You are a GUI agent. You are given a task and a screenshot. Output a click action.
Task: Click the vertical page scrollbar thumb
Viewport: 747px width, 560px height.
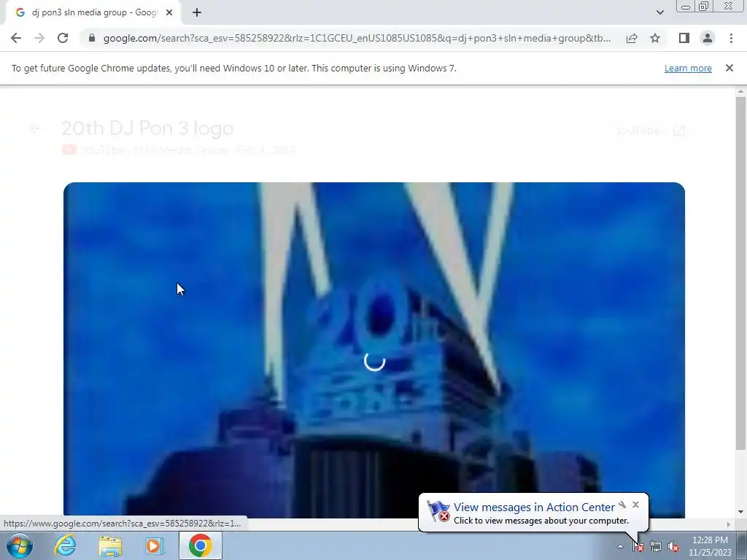[740, 273]
